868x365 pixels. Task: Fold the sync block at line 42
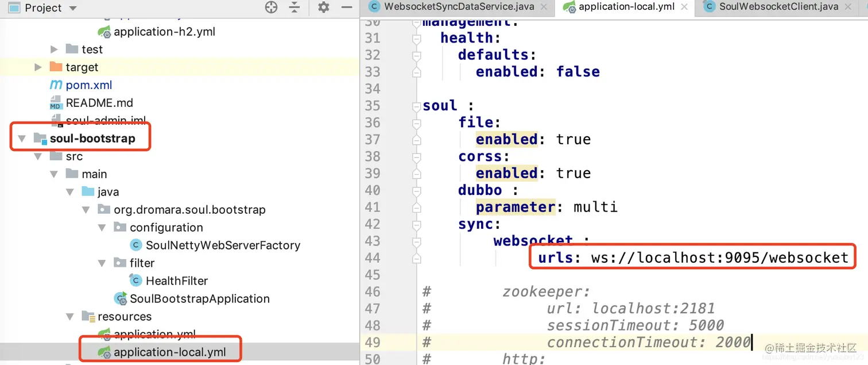(x=416, y=224)
